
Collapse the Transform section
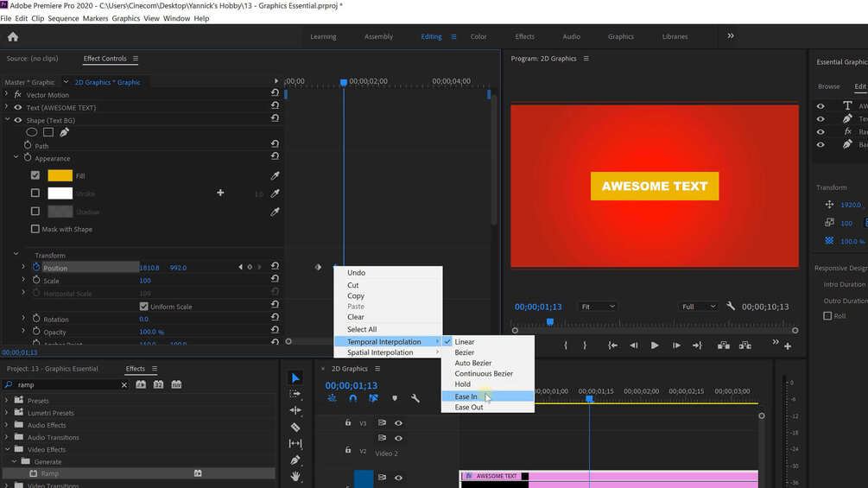(x=16, y=254)
